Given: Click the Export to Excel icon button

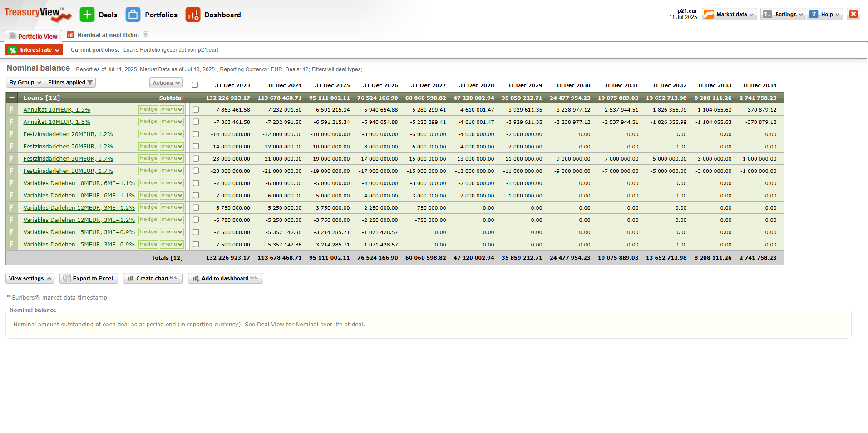Looking at the screenshot, I should point(89,279).
